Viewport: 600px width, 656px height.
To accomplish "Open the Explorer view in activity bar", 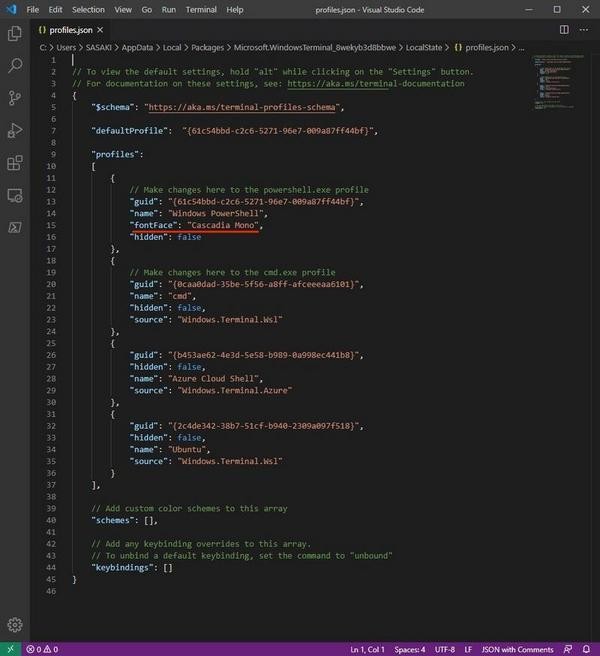I will pos(15,33).
